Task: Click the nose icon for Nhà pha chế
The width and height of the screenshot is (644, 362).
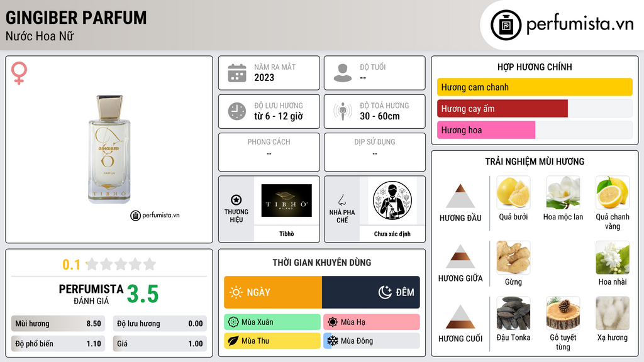Action: [341, 200]
